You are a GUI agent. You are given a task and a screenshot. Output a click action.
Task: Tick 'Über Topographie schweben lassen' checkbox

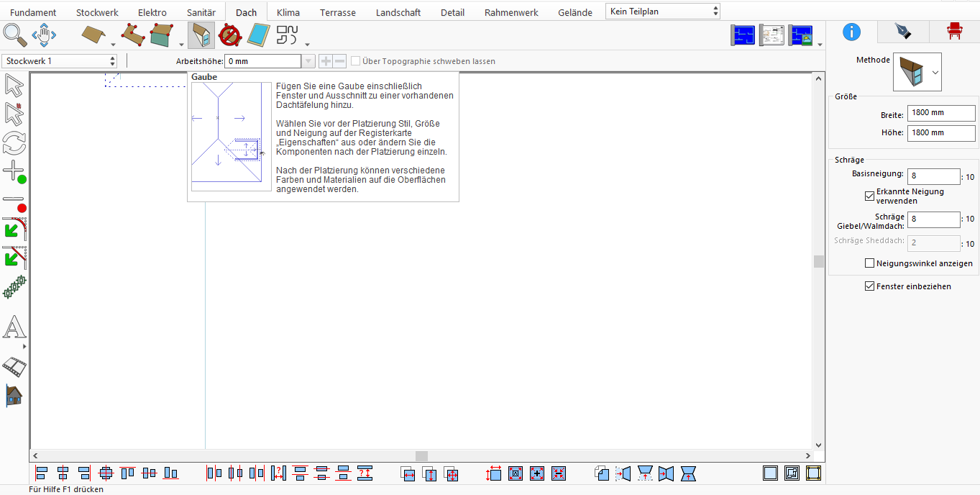click(356, 61)
